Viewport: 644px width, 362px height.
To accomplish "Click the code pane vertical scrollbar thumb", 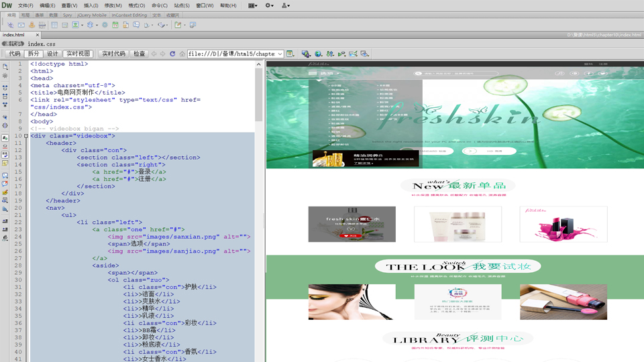I will 258,95.
